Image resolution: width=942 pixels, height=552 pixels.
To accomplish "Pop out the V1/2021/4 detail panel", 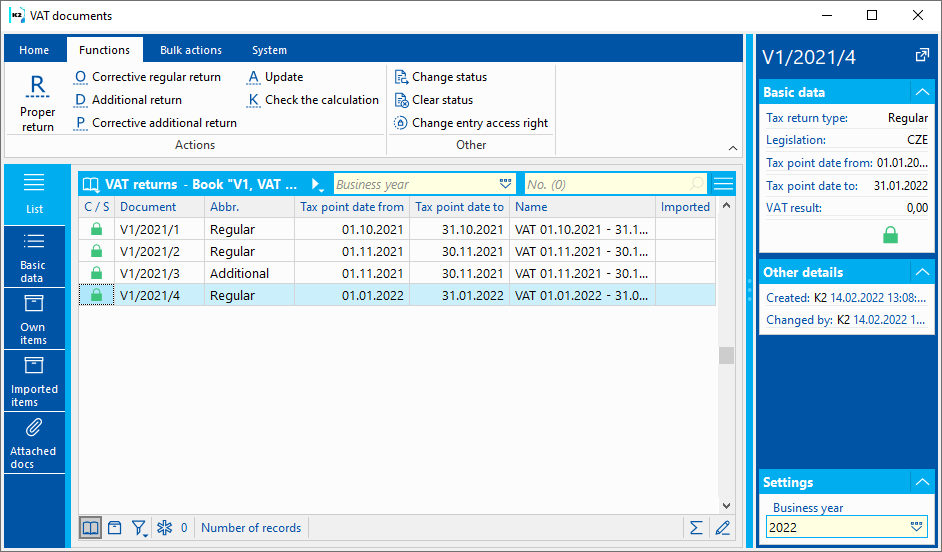I will [x=921, y=57].
